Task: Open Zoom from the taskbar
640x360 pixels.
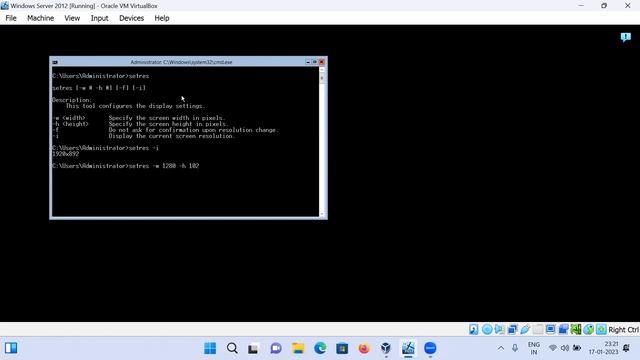Action: [430, 348]
